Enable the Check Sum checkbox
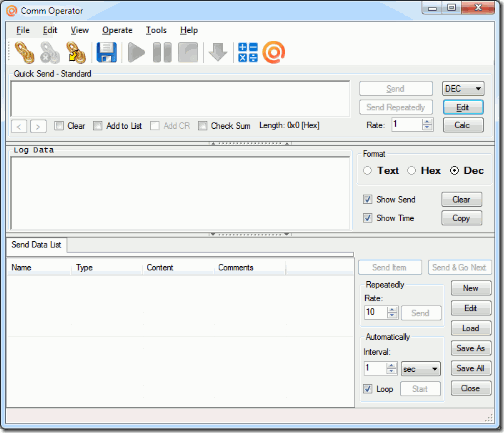 pyautogui.click(x=203, y=126)
